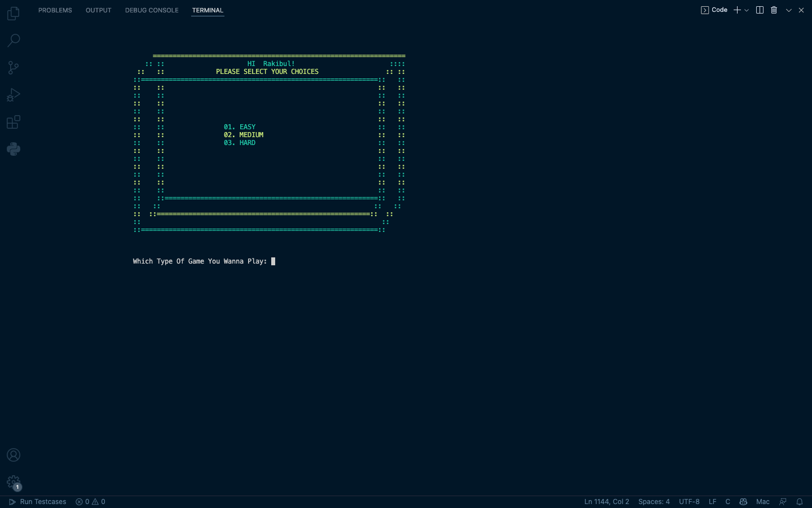
Task: Collapse the panel with chevron down
Action: [789, 10]
